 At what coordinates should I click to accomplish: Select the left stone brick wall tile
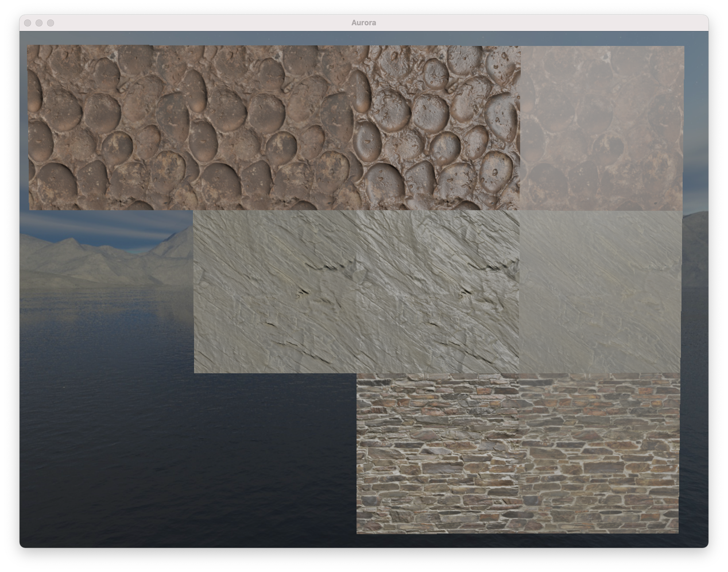(437, 453)
